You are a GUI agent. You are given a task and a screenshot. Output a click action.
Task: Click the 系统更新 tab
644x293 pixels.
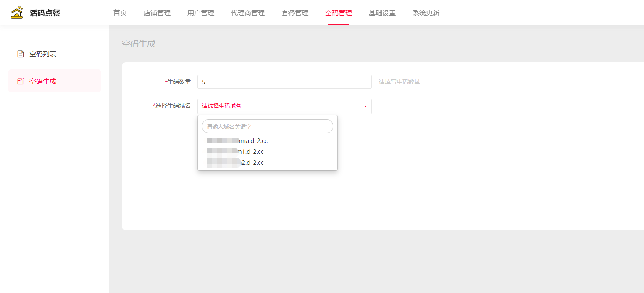tap(426, 13)
